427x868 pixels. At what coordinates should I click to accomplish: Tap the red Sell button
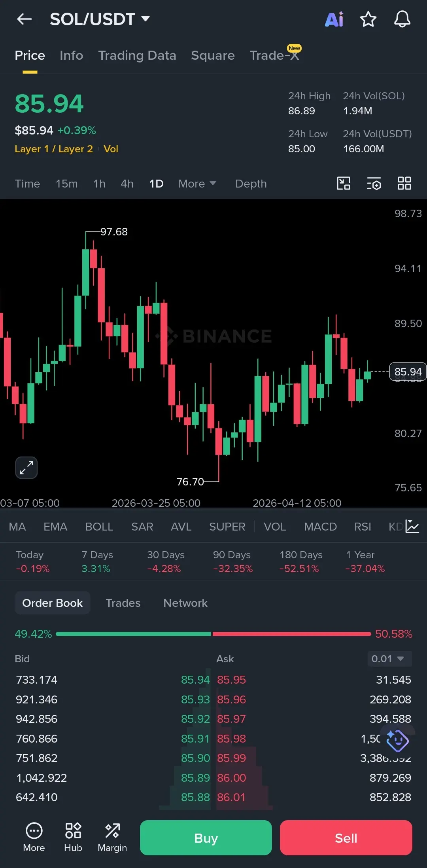(346, 838)
